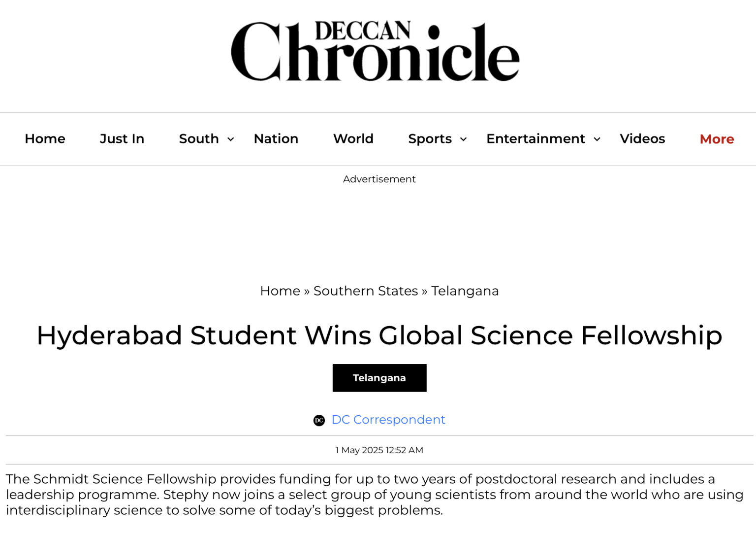This screenshot has height=533, width=756.
Task: Select the Telangana breadcrumb link
Action: click(x=465, y=291)
